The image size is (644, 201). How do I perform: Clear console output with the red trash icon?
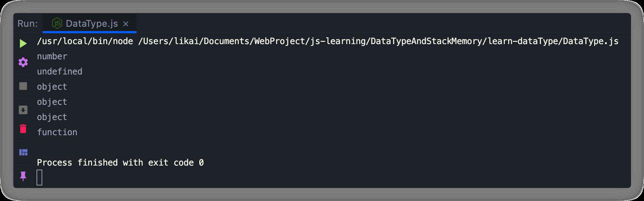point(23,128)
